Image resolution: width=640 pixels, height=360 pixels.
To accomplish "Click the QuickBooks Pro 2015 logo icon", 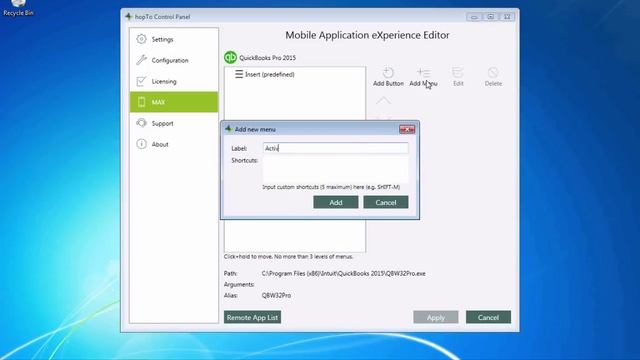I will (x=230, y=57).
